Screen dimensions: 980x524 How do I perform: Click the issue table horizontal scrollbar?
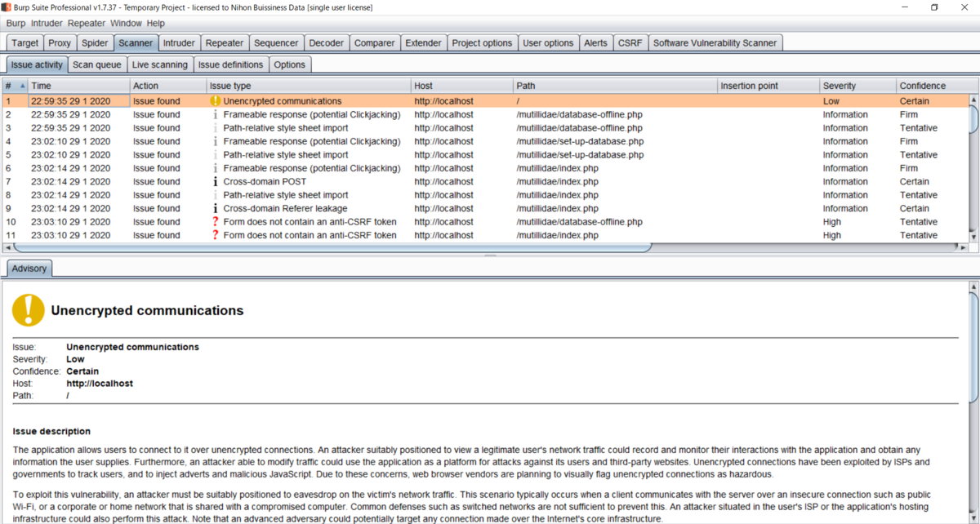(332, 247)
